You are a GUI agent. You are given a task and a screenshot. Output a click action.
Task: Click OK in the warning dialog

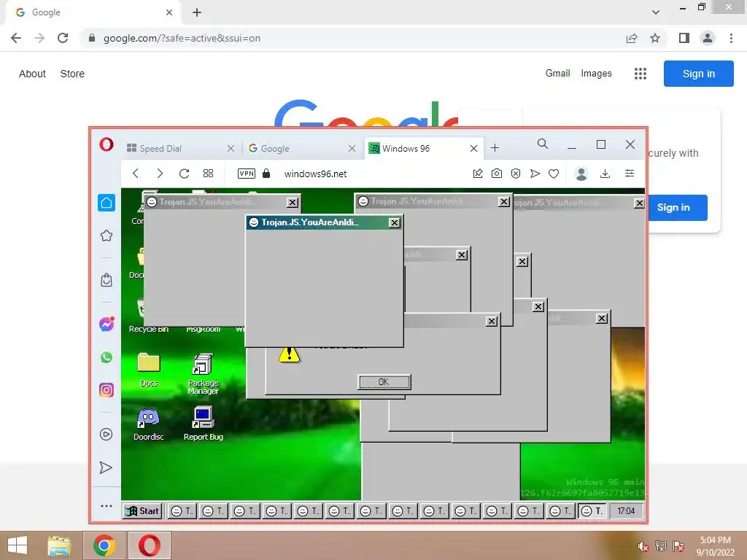tap(384, 381)
